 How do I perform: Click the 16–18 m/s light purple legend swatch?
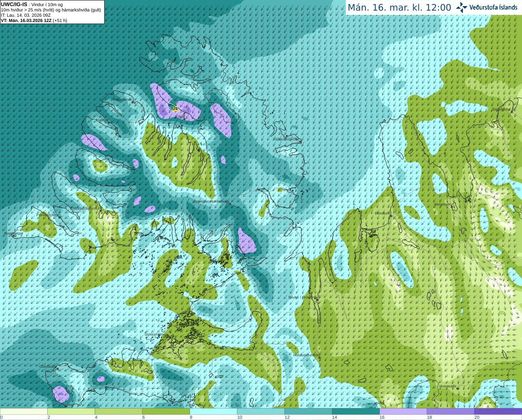[403, 411]
